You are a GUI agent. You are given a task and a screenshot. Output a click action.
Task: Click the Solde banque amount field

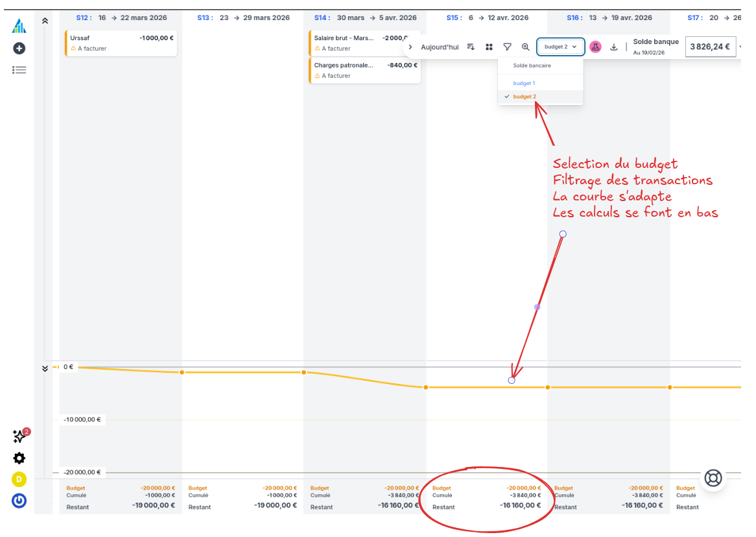(x=710, y=47)
